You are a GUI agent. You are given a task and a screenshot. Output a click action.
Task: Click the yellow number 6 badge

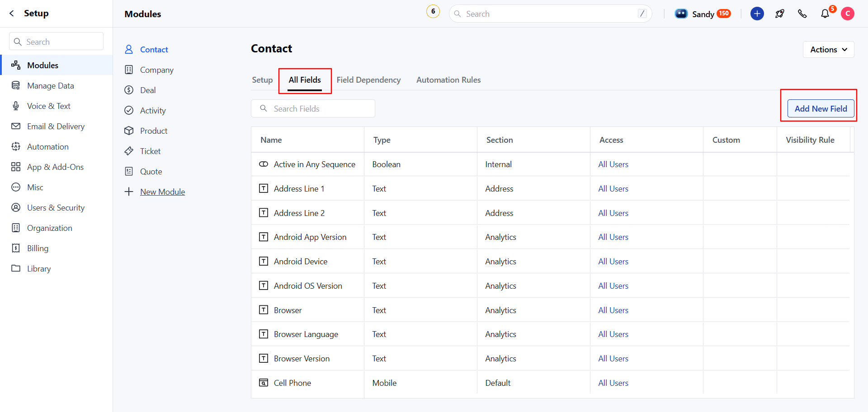[433, 11]
